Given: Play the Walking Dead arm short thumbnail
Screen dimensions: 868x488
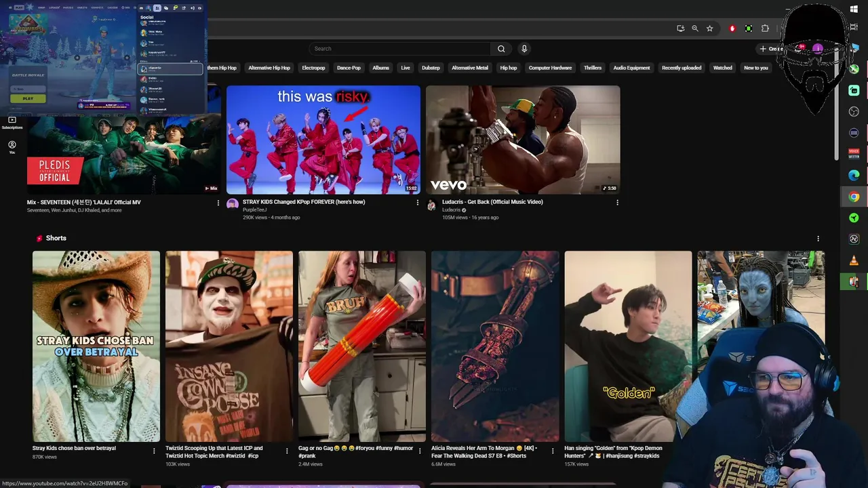Looking at the screenshot, I should click(495, 346).
